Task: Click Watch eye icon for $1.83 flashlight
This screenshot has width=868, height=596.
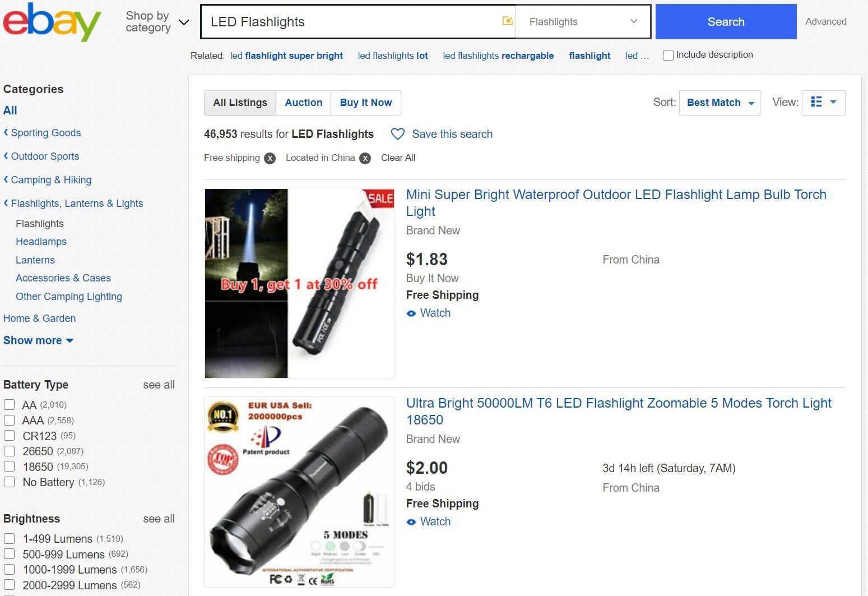Action: pos(411,313)
